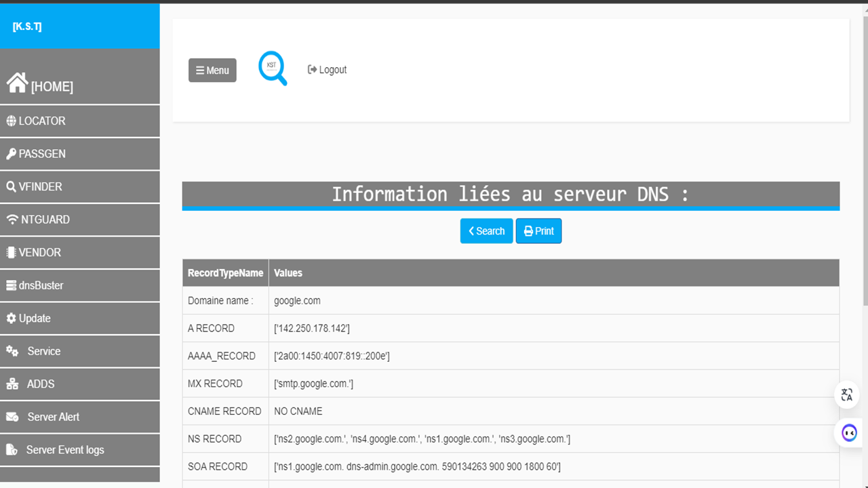
Task: Click the KST magnifying glass logo
Action: point(273,69)
